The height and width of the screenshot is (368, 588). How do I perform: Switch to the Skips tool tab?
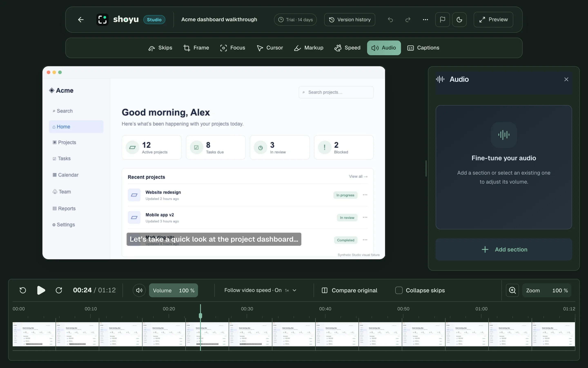click(160, 48)
